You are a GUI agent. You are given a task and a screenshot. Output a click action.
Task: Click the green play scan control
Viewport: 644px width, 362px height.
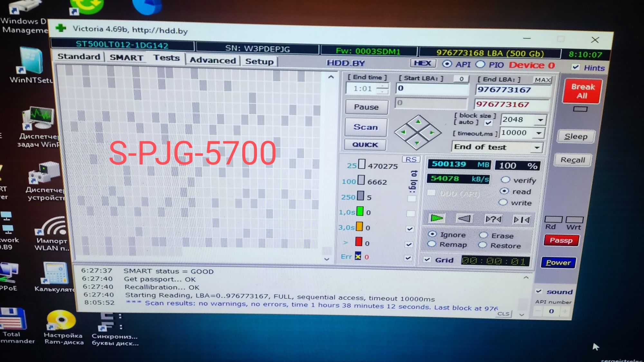(437, 218)
